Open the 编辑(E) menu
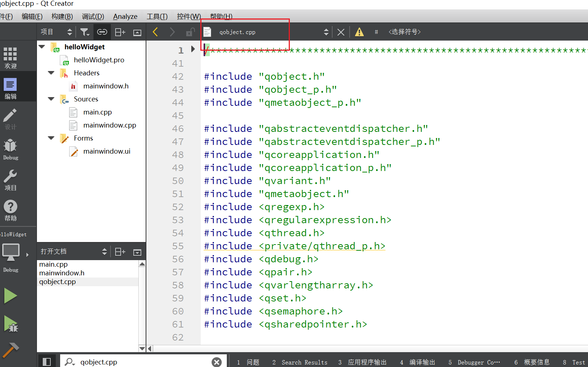This screenshot has height=367, width=588. point(32,16)
